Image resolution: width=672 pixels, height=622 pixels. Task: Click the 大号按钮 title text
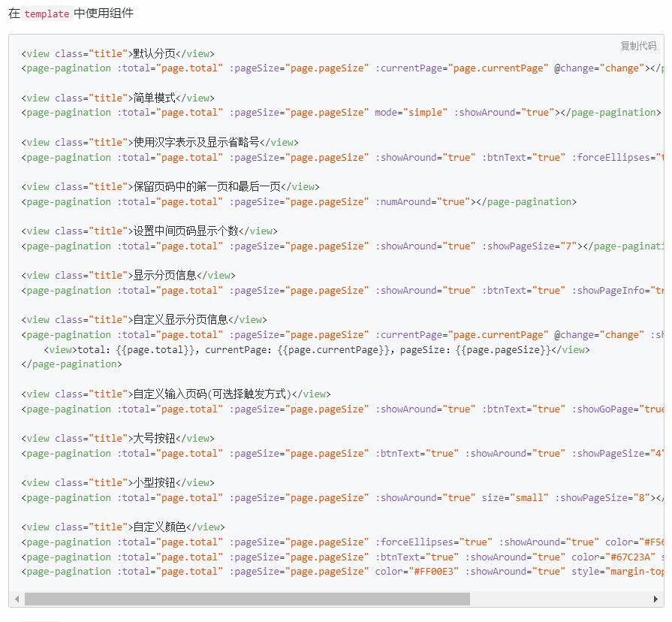[x=154, y=438]
